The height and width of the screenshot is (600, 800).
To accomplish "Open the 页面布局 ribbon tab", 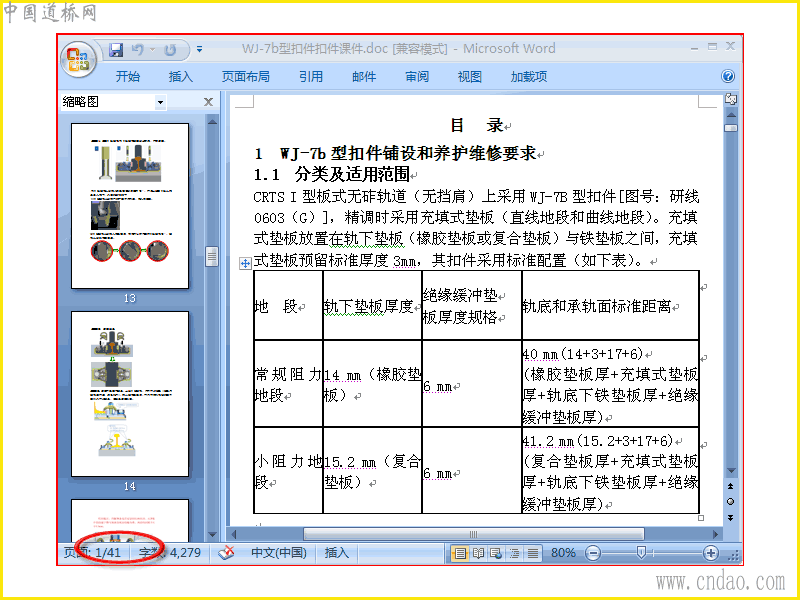I will pyautogui.click(x=245, y=77).
